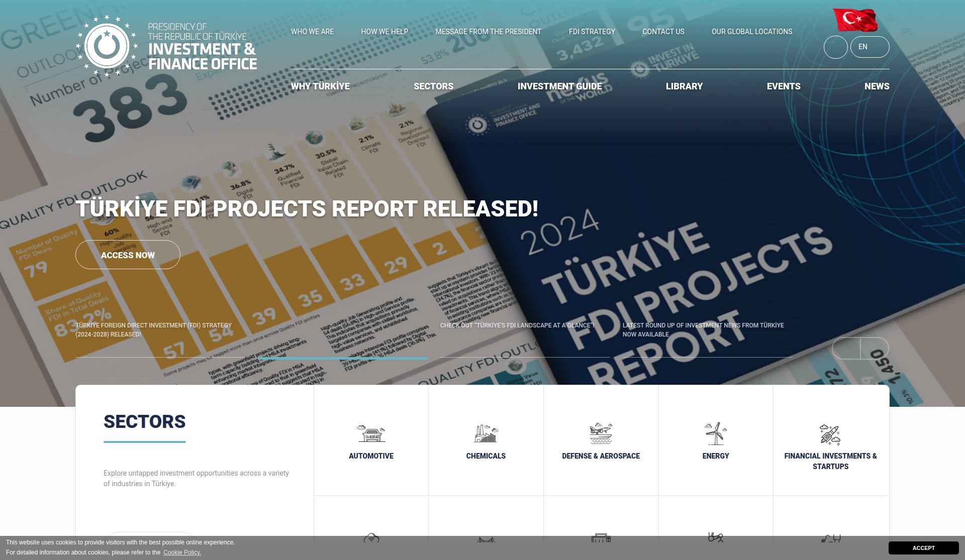Select the Defense & Aerospace airplane icon
The image size is (965, 560).
pos(601,433)
